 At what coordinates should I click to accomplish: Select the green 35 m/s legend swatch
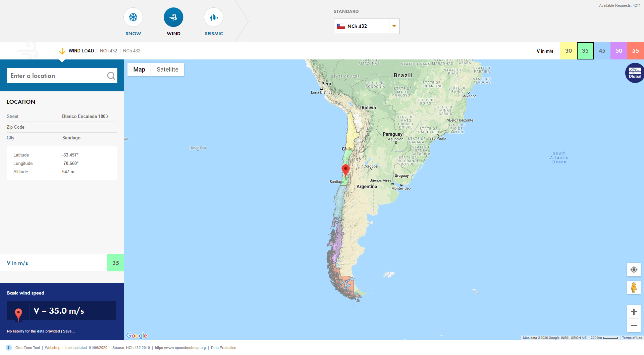pyautogui.click(x=585, y=51)
